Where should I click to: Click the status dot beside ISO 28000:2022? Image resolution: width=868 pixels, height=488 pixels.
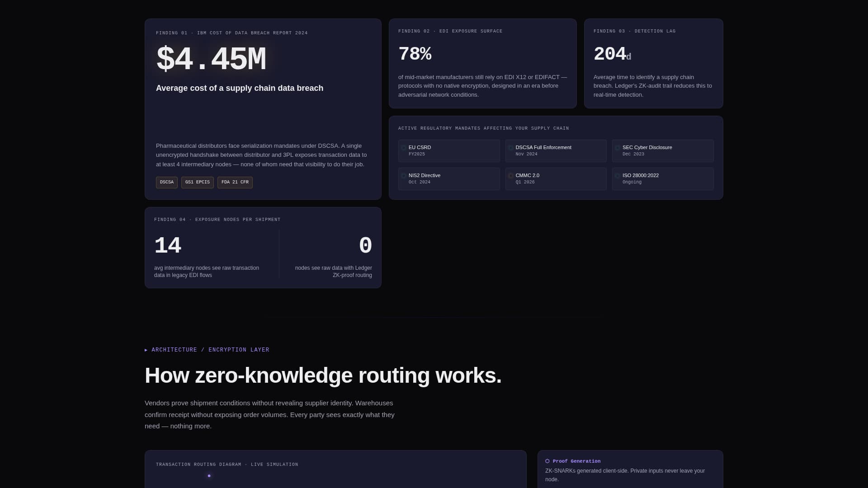click(618, 176)
